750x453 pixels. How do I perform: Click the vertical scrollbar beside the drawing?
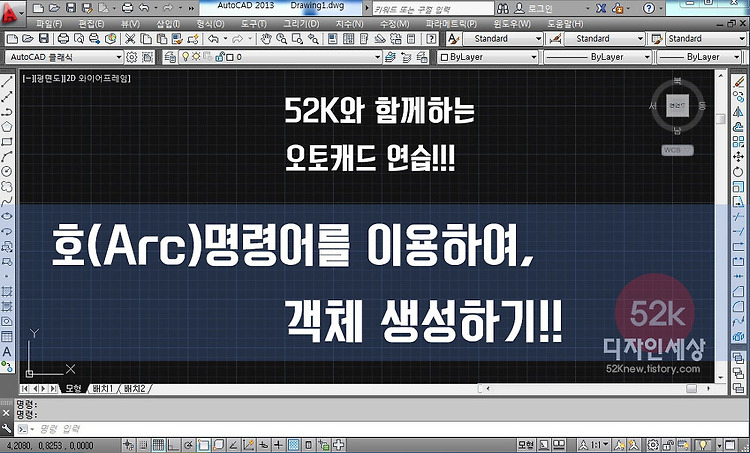[721, 227]
